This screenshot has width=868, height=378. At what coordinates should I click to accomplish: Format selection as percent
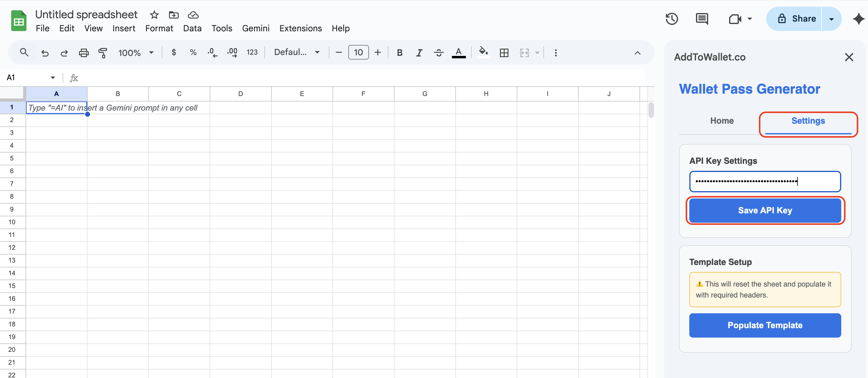(193, 53)
